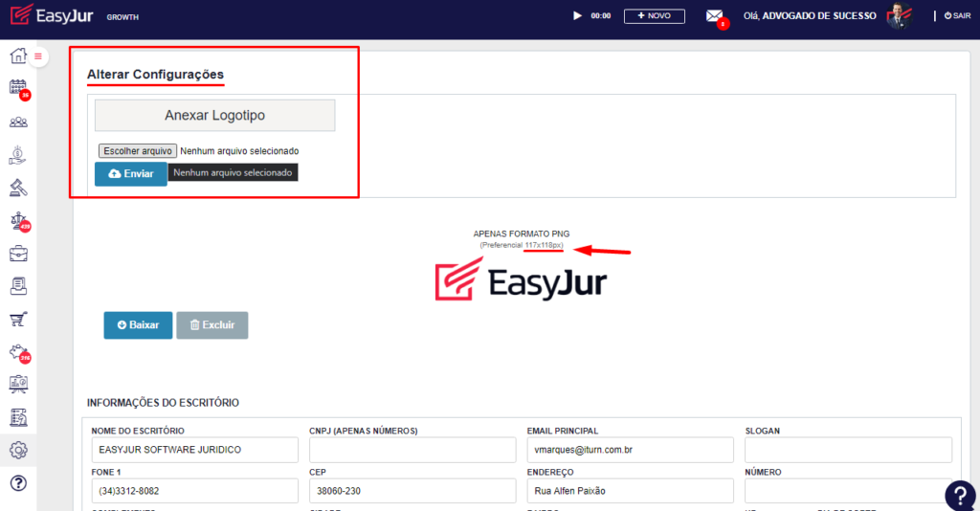Screen dimensions: 980x511
Task: Toggle the sidebar hamburger menu button
Action: click(x=38, y=56)
